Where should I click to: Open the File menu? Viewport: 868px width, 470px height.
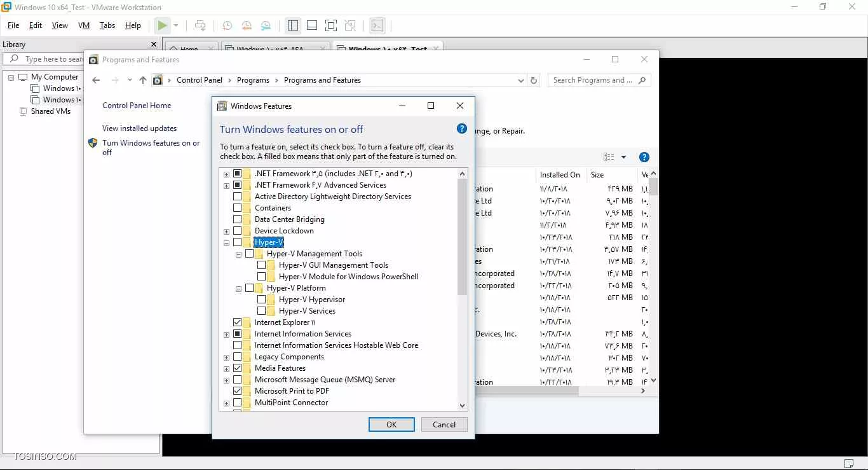[13, 25]
